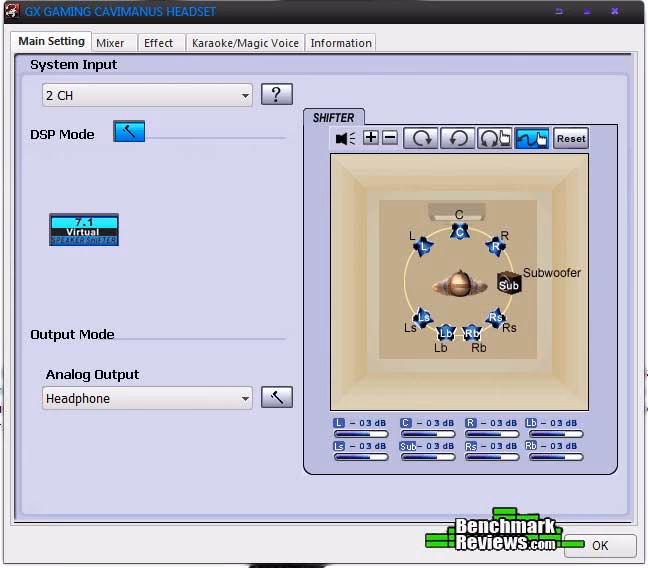Adjust the Sub channel dB slider

pos(428,457)
